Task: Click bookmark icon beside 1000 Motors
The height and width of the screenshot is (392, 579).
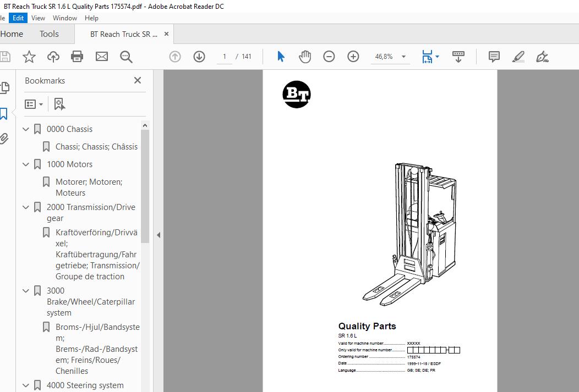Action: tap(37, 164)
